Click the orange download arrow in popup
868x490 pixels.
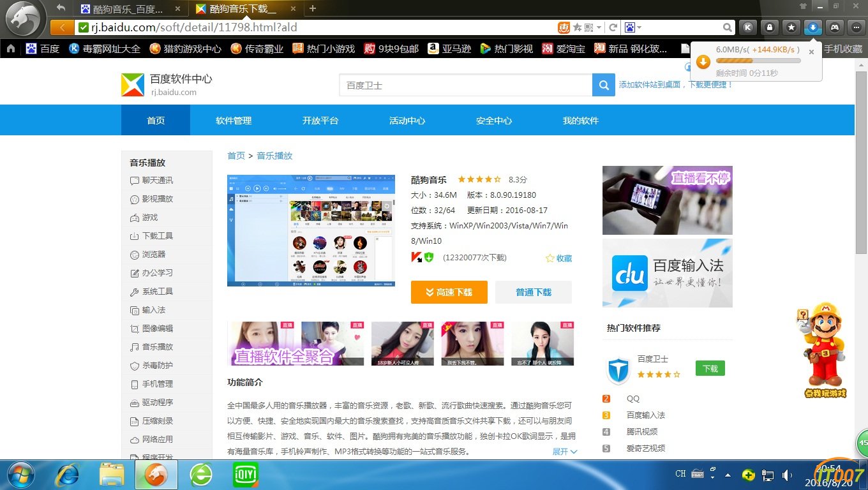703,61
